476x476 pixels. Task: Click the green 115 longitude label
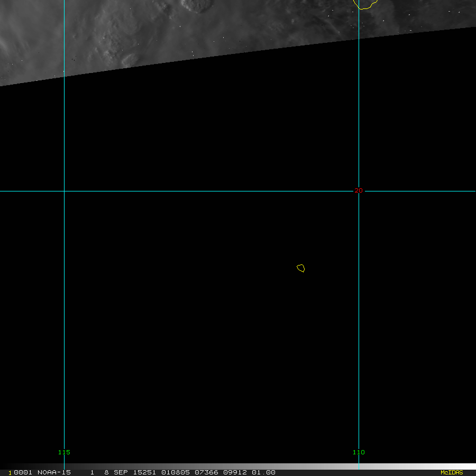(x=64, y=452)
